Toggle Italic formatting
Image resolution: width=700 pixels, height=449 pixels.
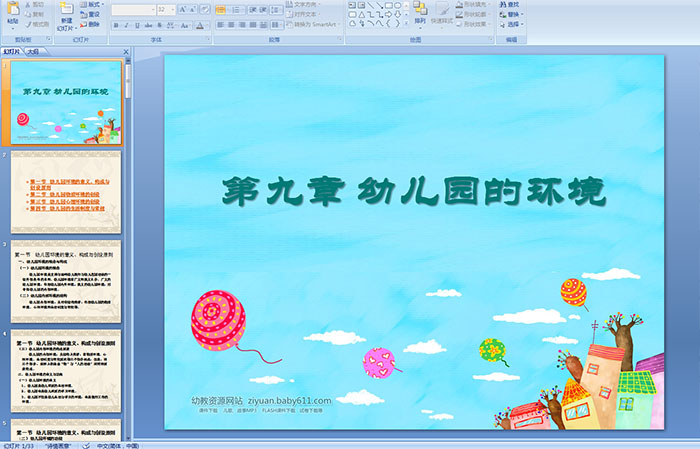126,25
